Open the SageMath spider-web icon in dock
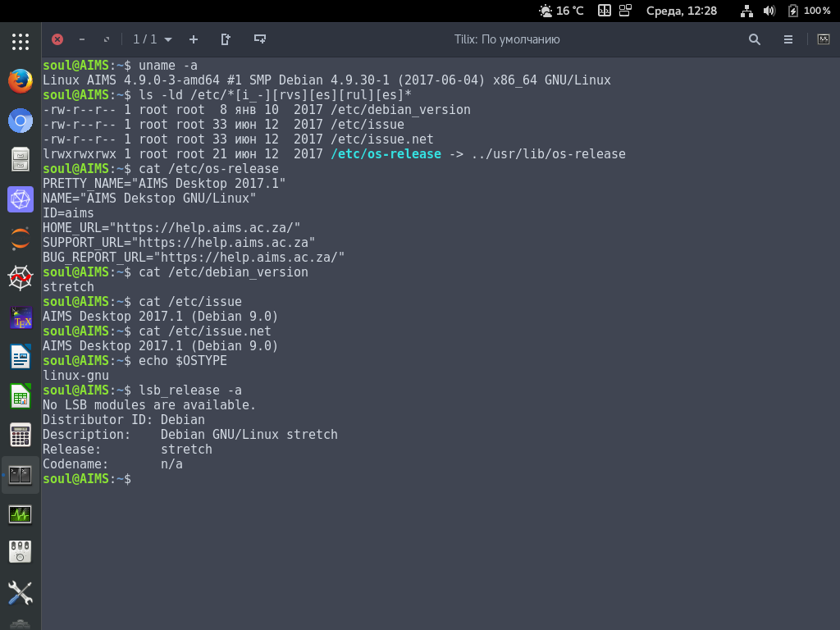Screen dimensions: 840x630 (21, 278)
